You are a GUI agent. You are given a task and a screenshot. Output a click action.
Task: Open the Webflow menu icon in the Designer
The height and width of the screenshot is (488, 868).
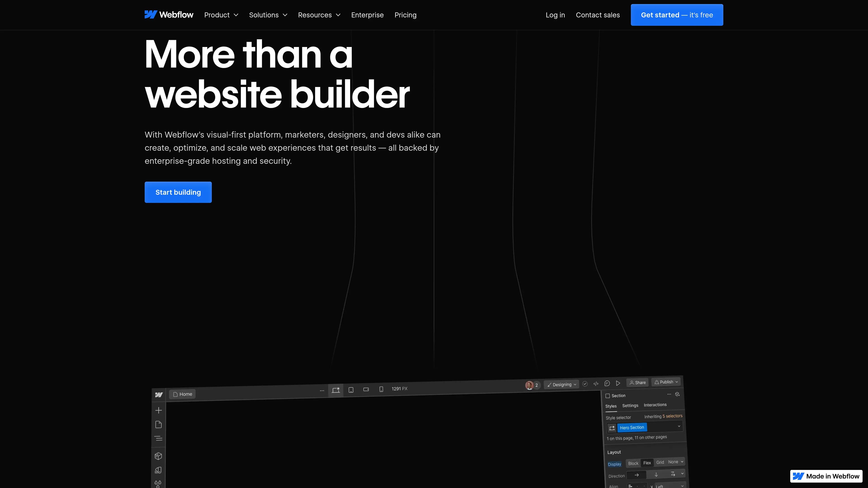pos(159,395)
